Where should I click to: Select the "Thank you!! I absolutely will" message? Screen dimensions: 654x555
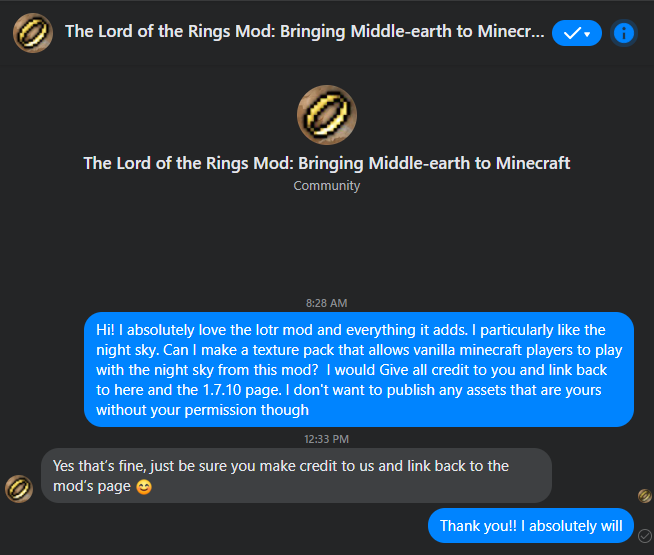pyautogui.click(x=531, y=526)
